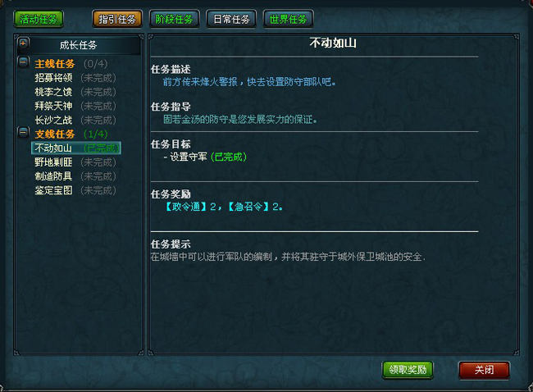Open the 世界任务 tab
Viewport: 533px width, 392px height.
(x=289, y=19)
